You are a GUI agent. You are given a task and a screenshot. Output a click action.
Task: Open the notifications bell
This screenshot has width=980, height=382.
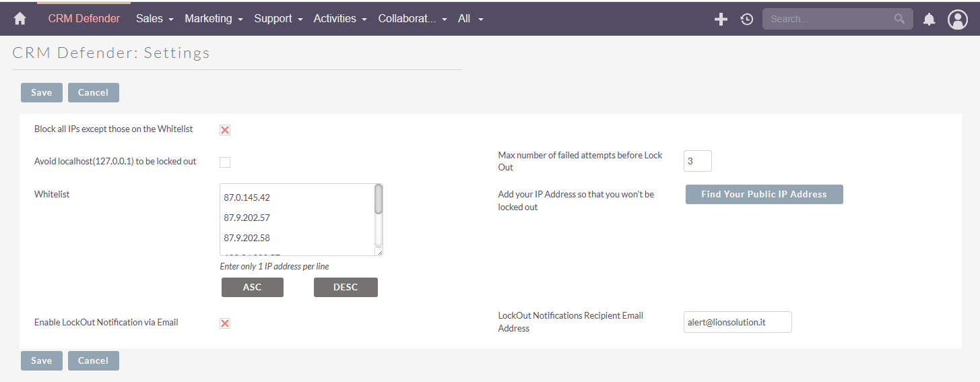(x=929, y=19)
